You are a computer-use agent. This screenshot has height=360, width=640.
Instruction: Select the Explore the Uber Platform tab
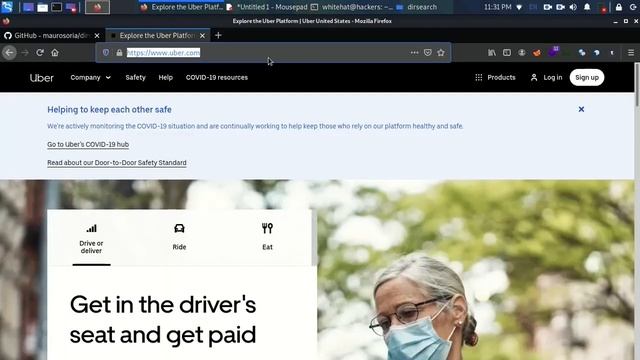point(158,36)
